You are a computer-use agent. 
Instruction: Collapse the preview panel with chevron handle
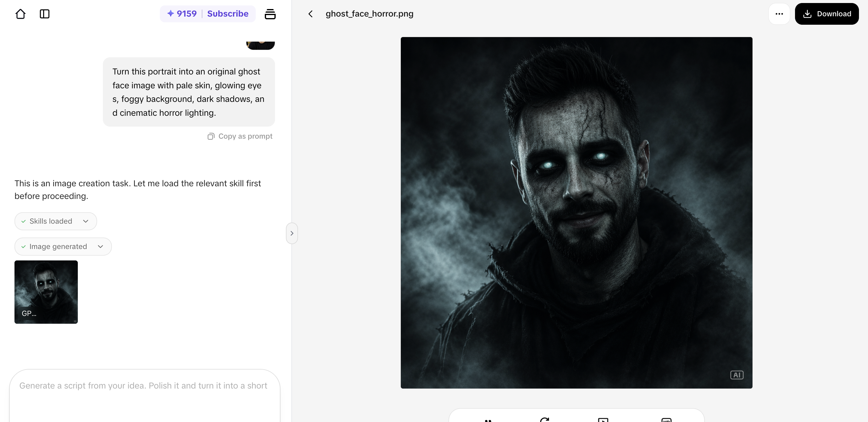(x=292, y=233)
